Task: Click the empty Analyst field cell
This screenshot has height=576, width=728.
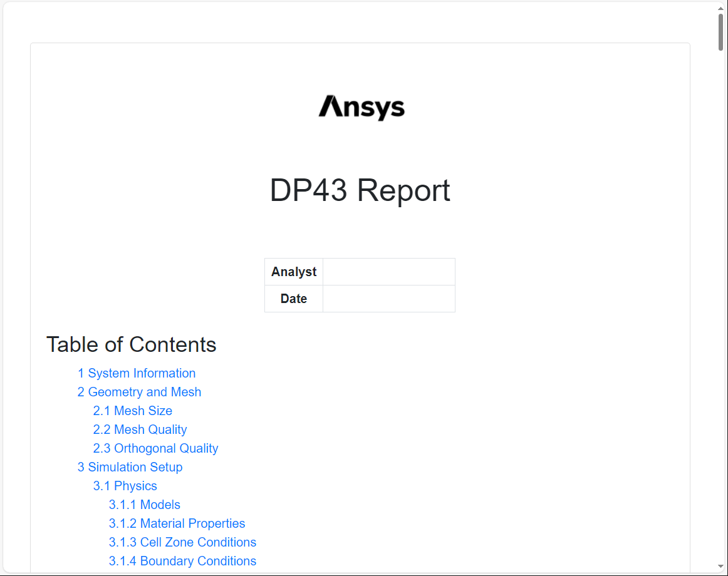Action: pos(388,271)
